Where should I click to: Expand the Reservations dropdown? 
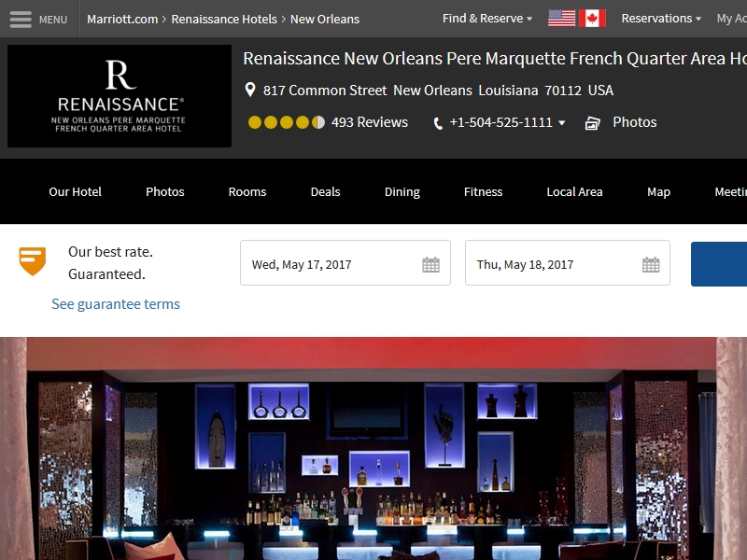click(x=661, y=19)
